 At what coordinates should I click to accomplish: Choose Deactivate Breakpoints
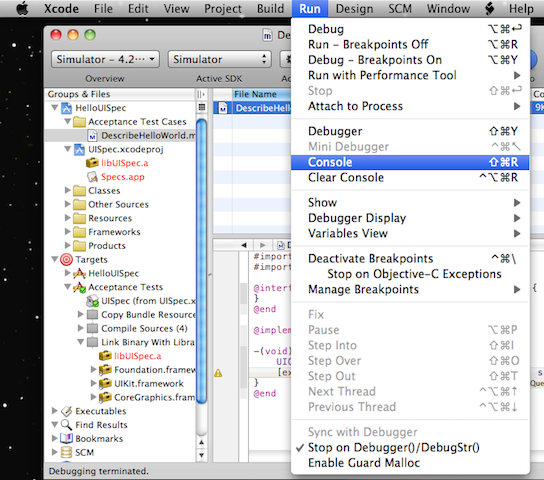(x=410, y=258)
